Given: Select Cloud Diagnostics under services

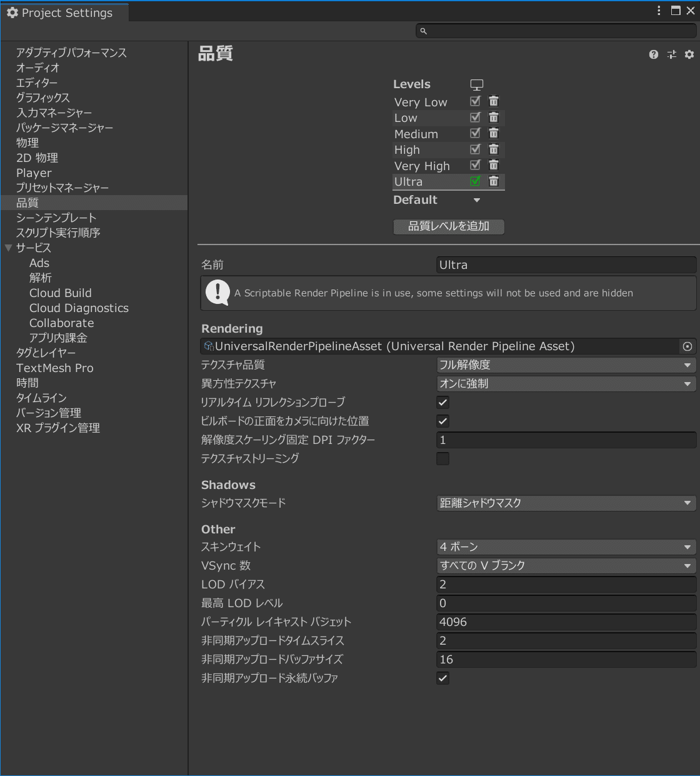Looking at the screenshot, I should [79, 308].
